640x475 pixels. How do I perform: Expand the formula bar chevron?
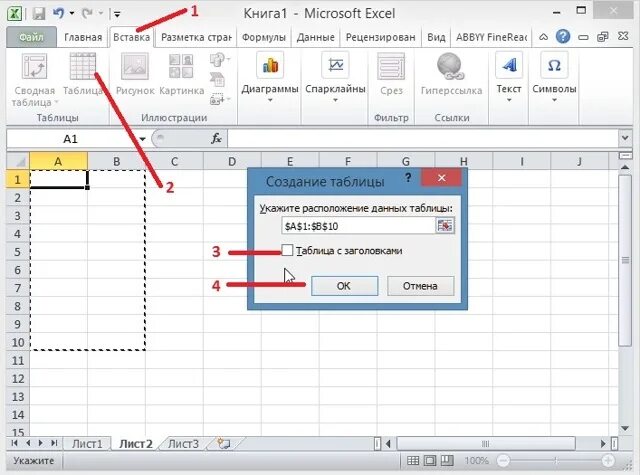click(625, 139)
